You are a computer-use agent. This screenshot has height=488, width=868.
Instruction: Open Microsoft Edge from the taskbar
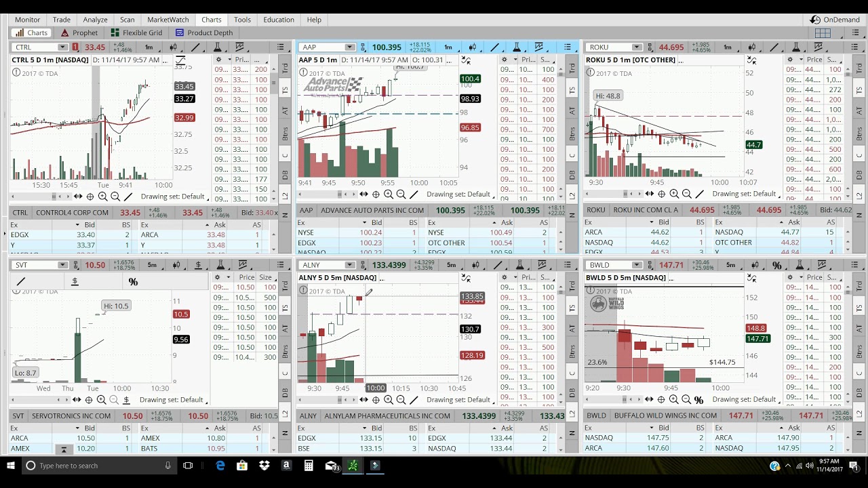click(220, 466)
